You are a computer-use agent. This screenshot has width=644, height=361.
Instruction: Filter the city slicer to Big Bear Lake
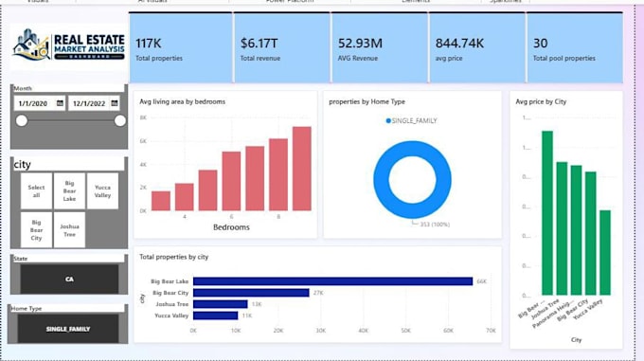(x=69, y=191)
